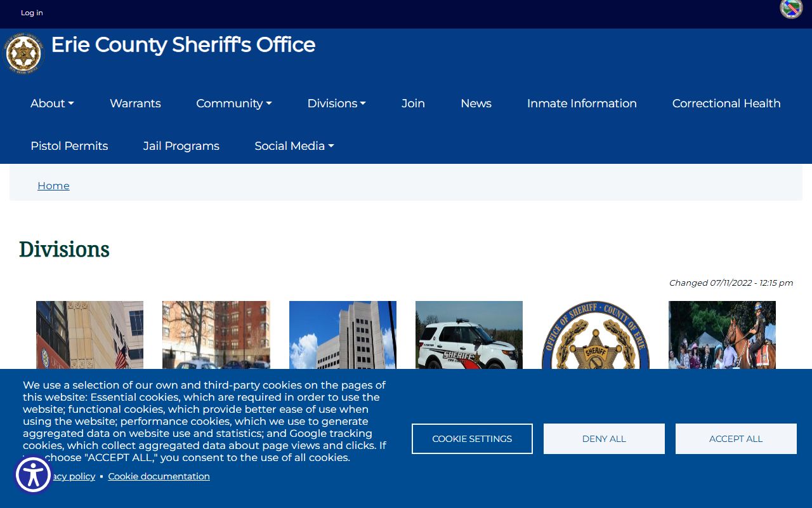Screen dimensions: 812x508
Task: Click the COOKIE SETTINGS button
Action: click(x=472, y=439)
